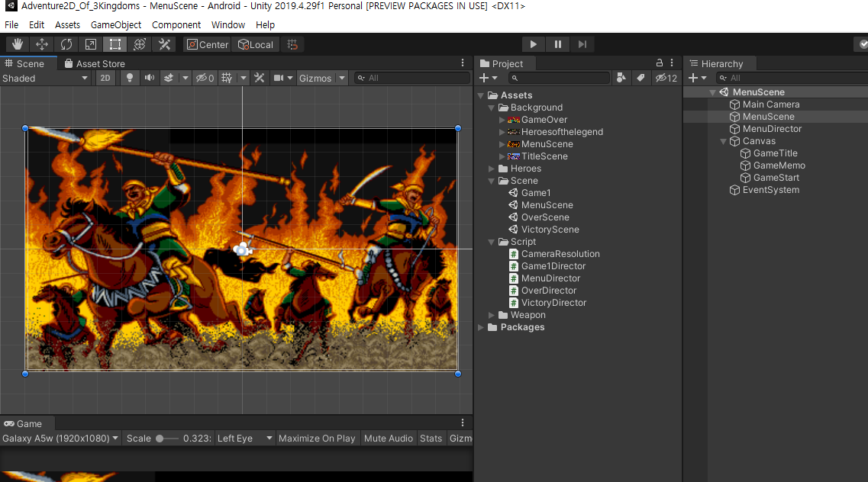
Task: Open the Assets menu
Action: (x=67, y=25)
